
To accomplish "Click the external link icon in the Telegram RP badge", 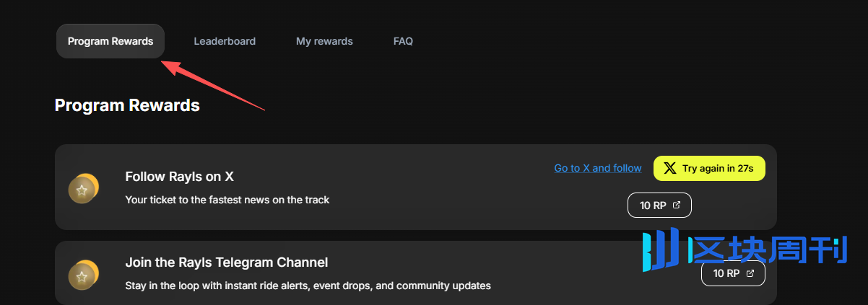I will [x=750, y=274].
